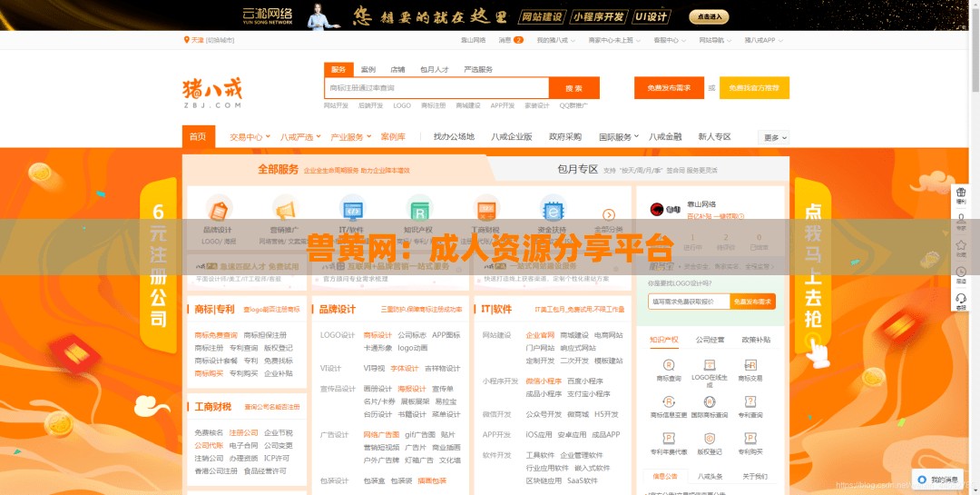This screenshot has width=980, height=495.
Task: Open the 案例库 nav link
Action: pos(393,136)
